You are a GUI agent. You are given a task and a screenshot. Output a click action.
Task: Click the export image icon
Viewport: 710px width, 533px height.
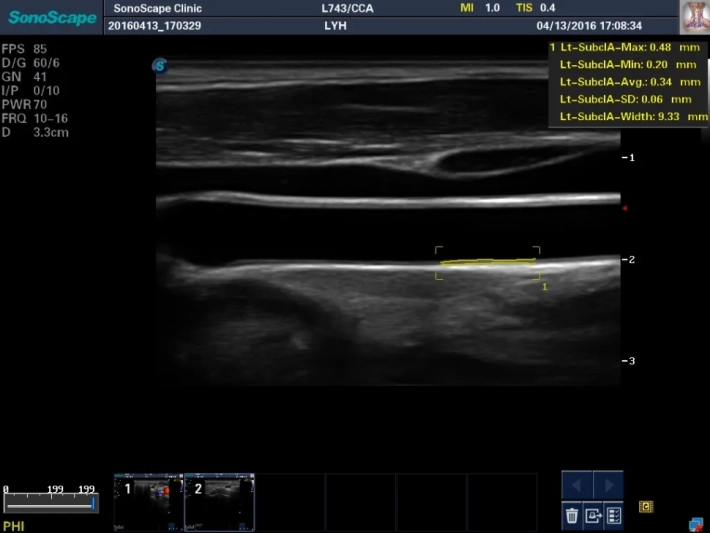[593, 515]
